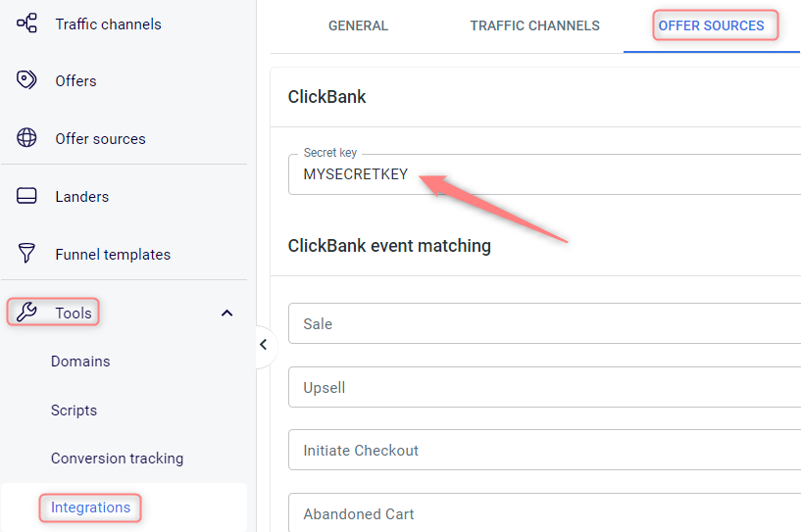Open the Upsell event matching field
801x532 pixels.
[x=544, y=387]
